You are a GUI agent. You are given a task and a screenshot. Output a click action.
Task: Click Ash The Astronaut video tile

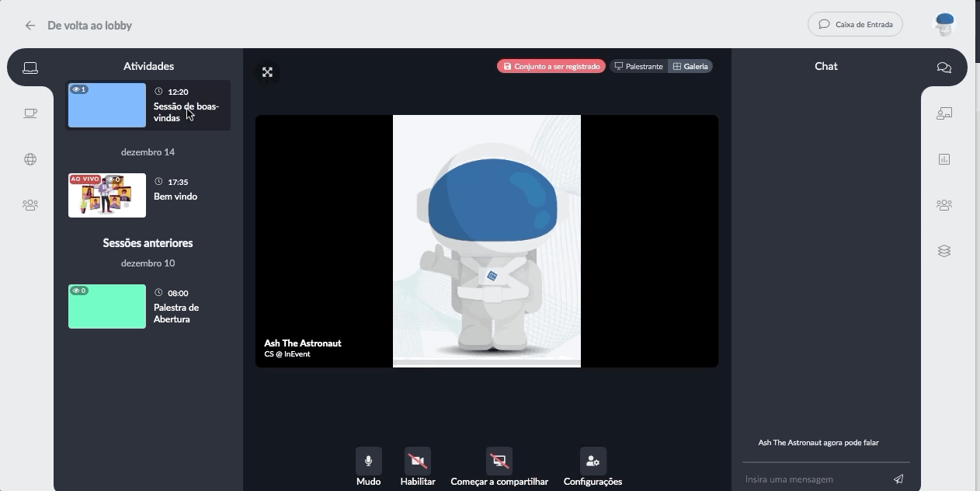tap(487, 241)
